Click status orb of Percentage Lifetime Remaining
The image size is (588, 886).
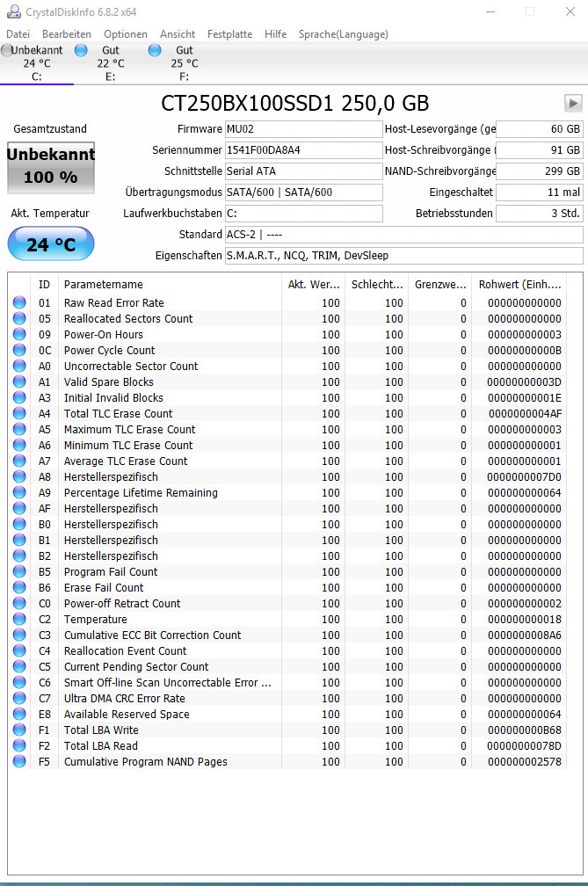(19, 492)
